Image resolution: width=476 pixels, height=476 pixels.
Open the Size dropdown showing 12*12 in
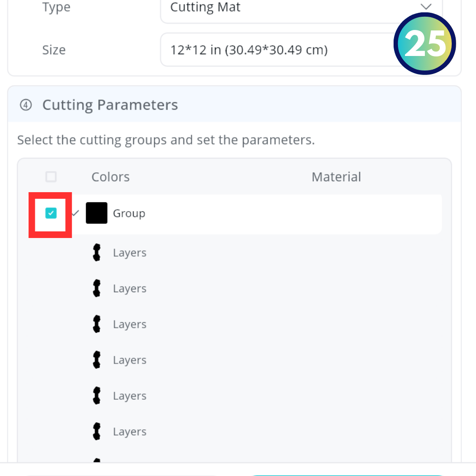click(278, 50)
